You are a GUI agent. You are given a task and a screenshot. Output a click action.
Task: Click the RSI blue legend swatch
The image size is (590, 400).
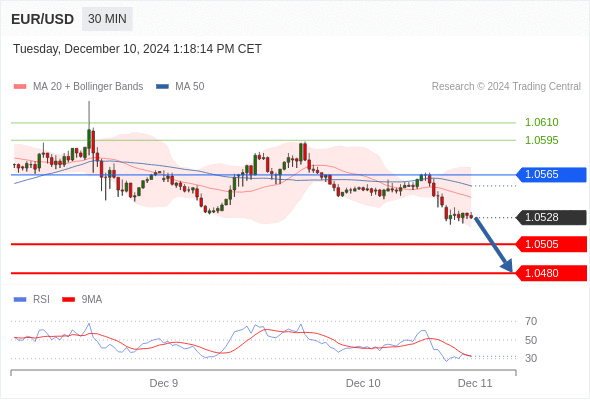coord(20,300)
